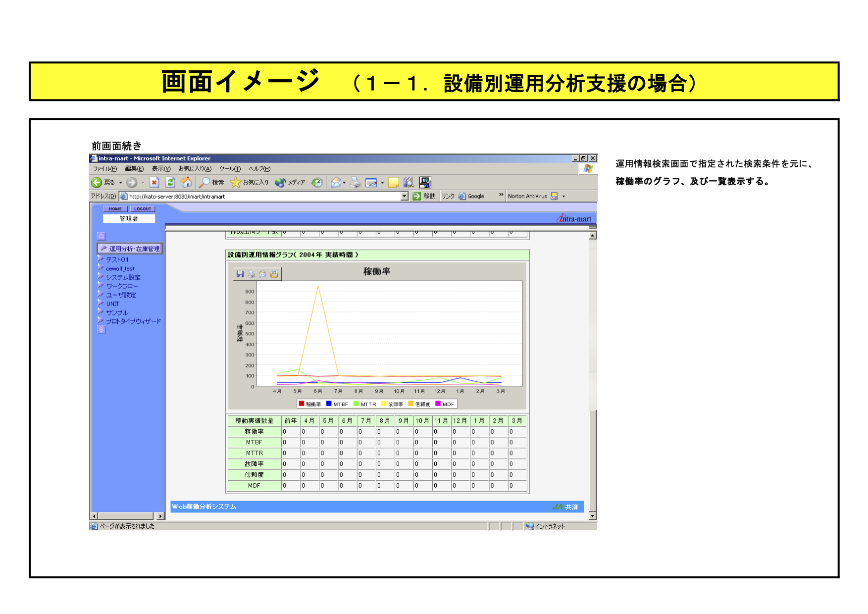Image resolution: width=868 pixels, height=614 pixels.
Task: Click the browser Back arrow icon
Action: [x=97, y=183]
